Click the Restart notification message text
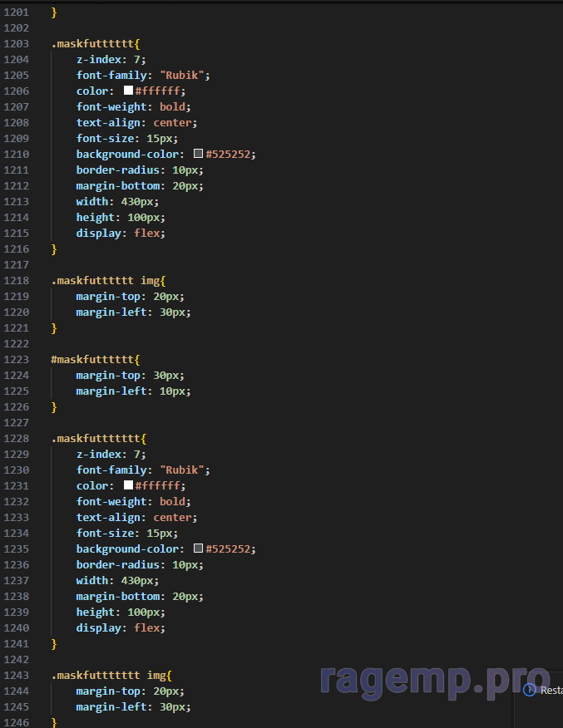Screen dimensions: 563x728 [551, 690]
